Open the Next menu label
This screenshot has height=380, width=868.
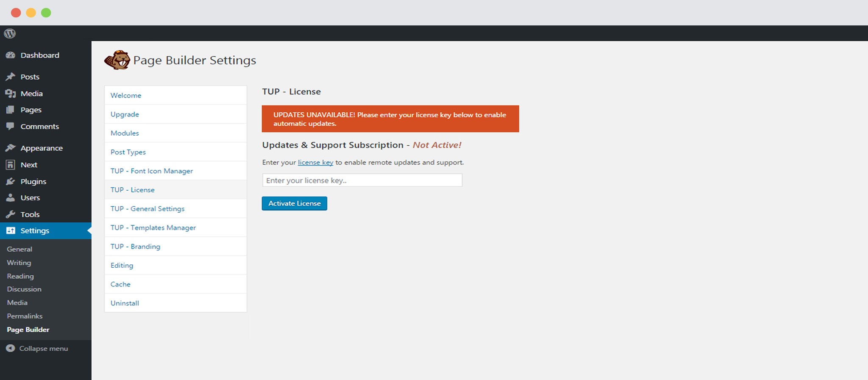[x=29, y=165]
